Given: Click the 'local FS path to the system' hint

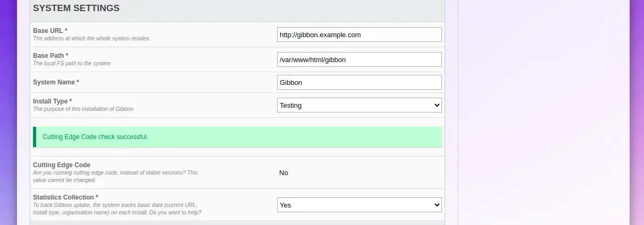Looking at the screenshot, I should (72, 63).
